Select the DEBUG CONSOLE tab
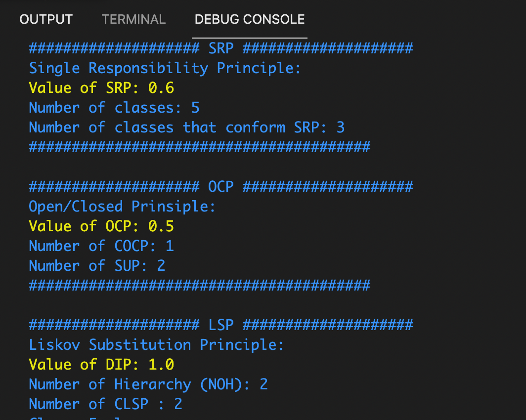The height and width of the screenshot is (420, 526). tap(250, 19)
